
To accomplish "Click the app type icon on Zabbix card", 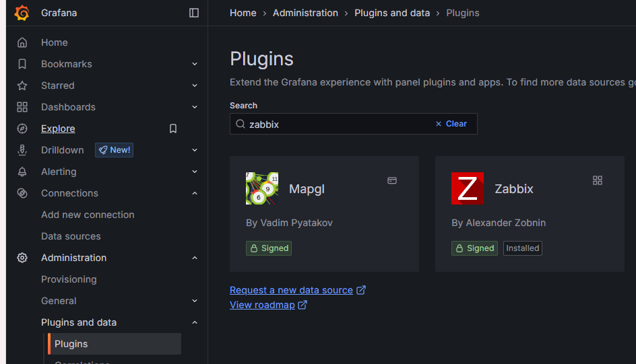I will (x=598, y=180).
